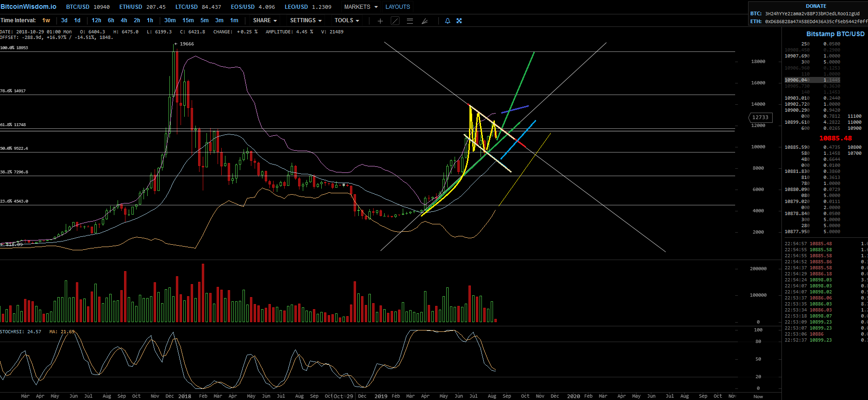Switch to LEO/USD market

point(308,7)
